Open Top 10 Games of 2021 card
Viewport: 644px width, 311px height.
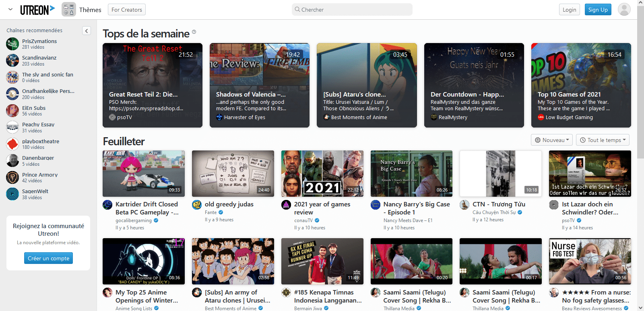tap(581, 85)
